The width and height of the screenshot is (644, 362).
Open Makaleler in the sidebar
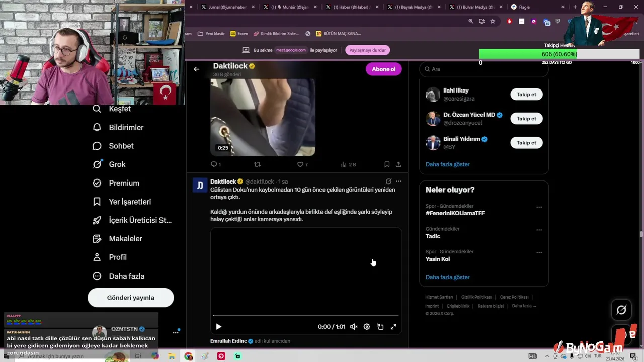(x=117, y=239)
